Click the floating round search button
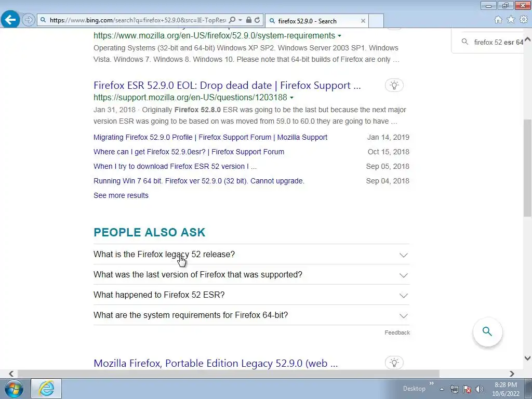 click(x=487, y=331)
